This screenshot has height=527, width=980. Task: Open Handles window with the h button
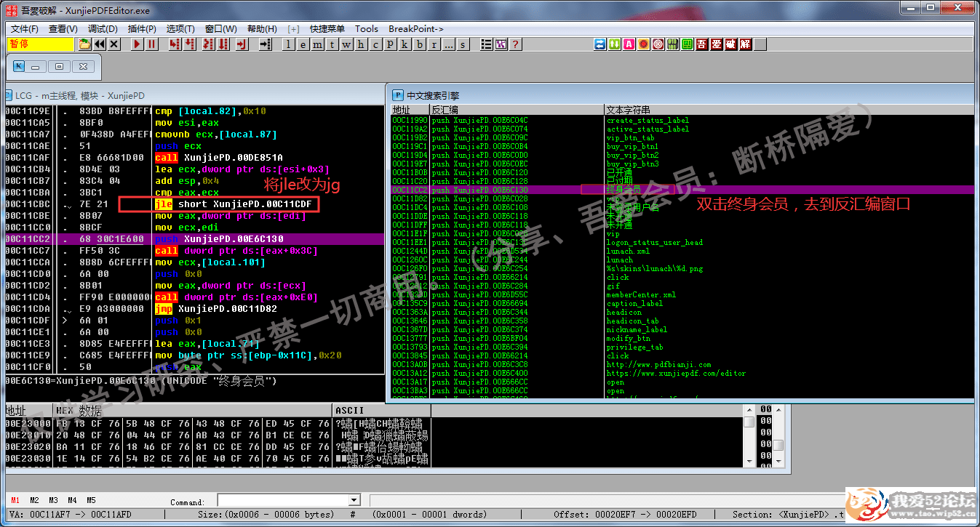click(362, 44)
